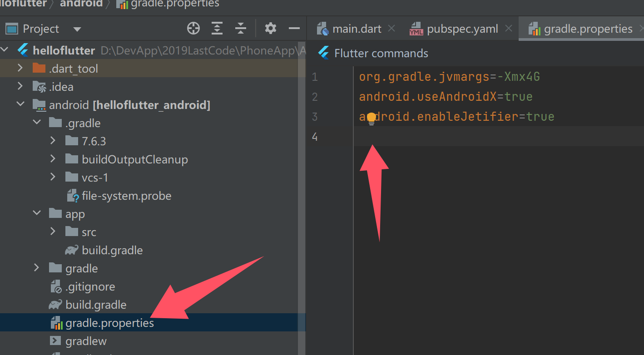The image size is (644, 355).
Task: Click the gradlew script file icon
Action: pyautogui.click(x=55, y=340)
